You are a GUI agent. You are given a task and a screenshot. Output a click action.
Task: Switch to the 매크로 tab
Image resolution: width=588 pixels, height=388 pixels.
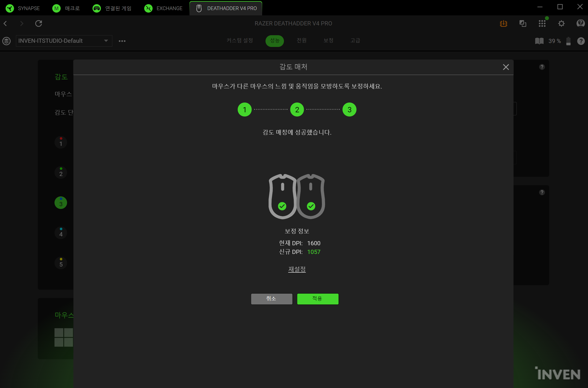tap(66, 8)
